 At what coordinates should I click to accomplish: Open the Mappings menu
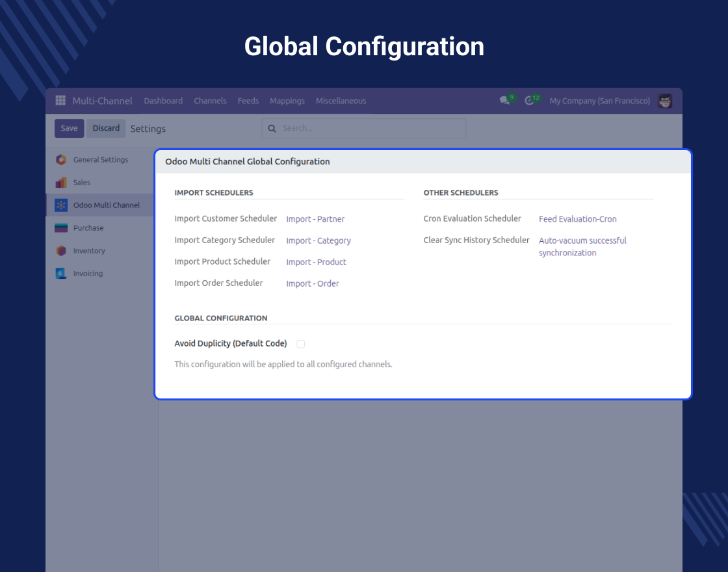pos(287,101)
